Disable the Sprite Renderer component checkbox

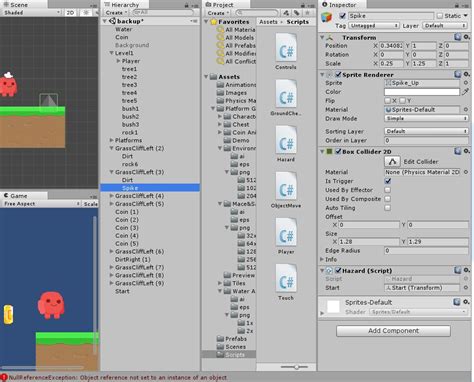tap(338, 74)
